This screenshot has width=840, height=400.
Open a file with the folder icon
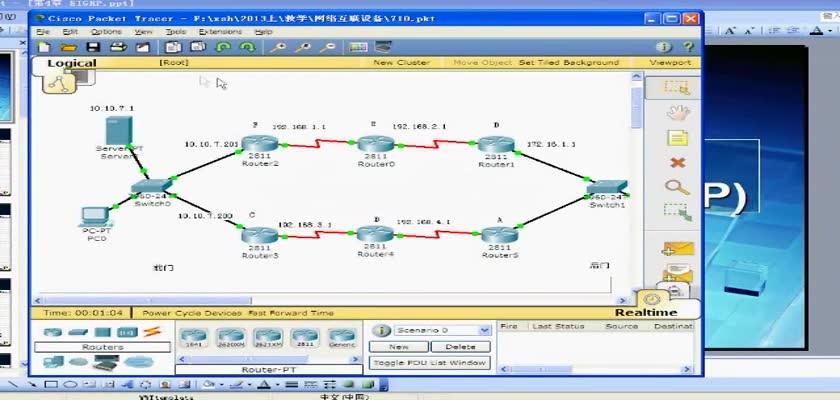pyautogui.click(x=69, y=47)
